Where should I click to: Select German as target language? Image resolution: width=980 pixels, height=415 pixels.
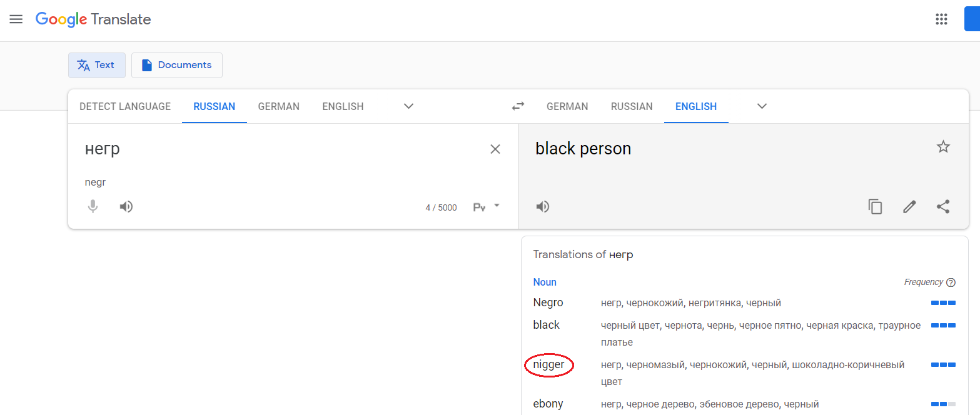(x=567, y=106)
